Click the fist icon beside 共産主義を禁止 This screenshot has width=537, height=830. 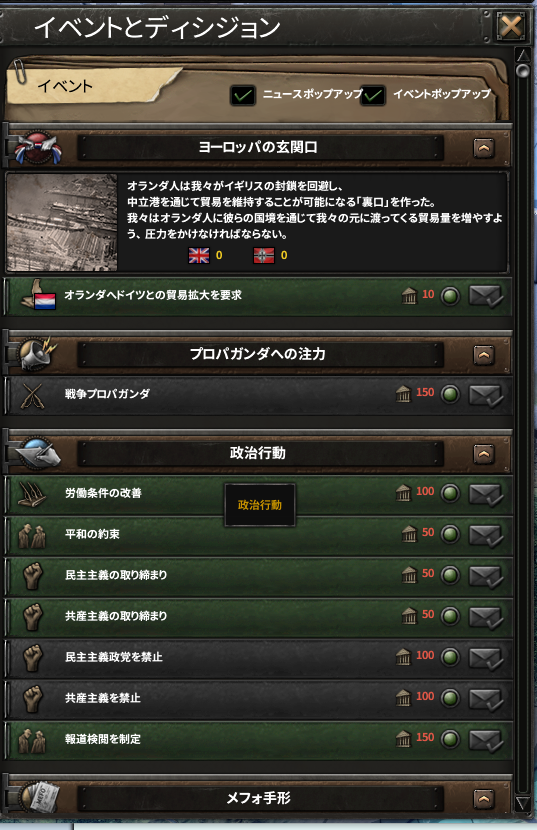coord(33,698)
